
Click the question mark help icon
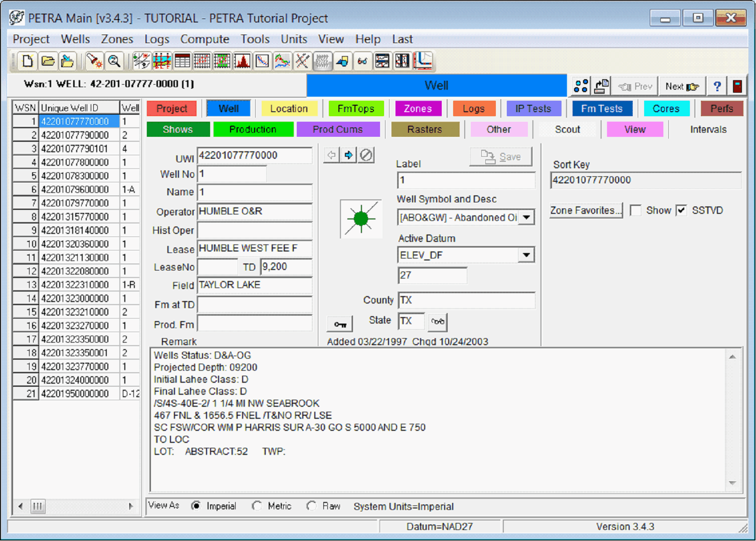(x=717, y=86)
